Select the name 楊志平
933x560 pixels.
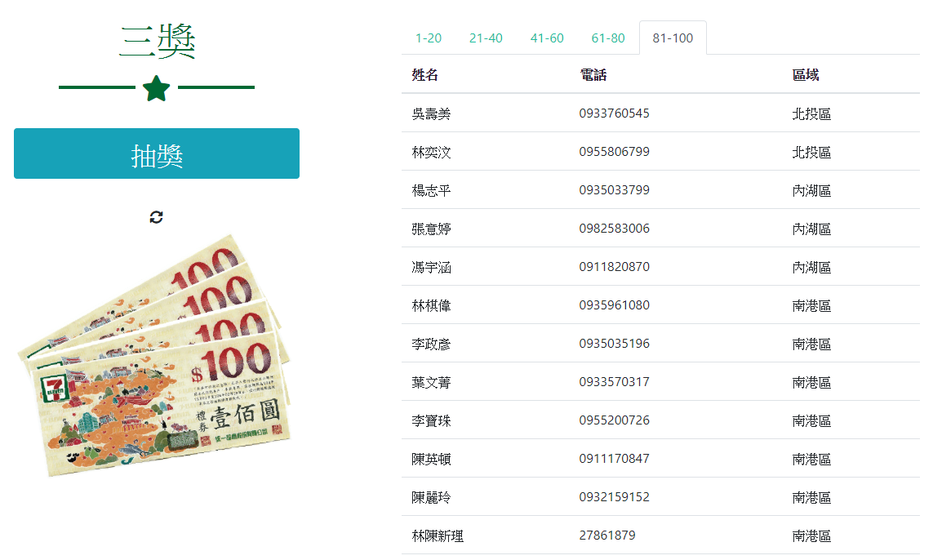click(x=431, y=190)
